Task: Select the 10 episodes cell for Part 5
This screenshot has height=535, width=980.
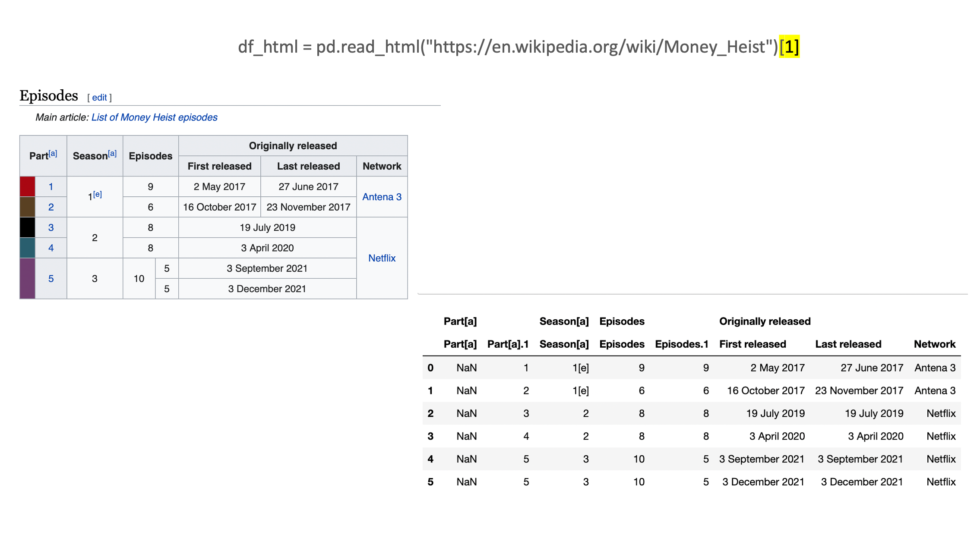Action: pos(139,279)
